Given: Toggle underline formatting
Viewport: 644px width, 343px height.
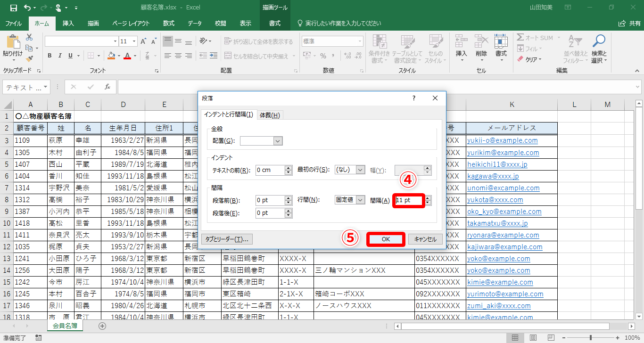Looking at the screenshot, I should click(70, 56).
